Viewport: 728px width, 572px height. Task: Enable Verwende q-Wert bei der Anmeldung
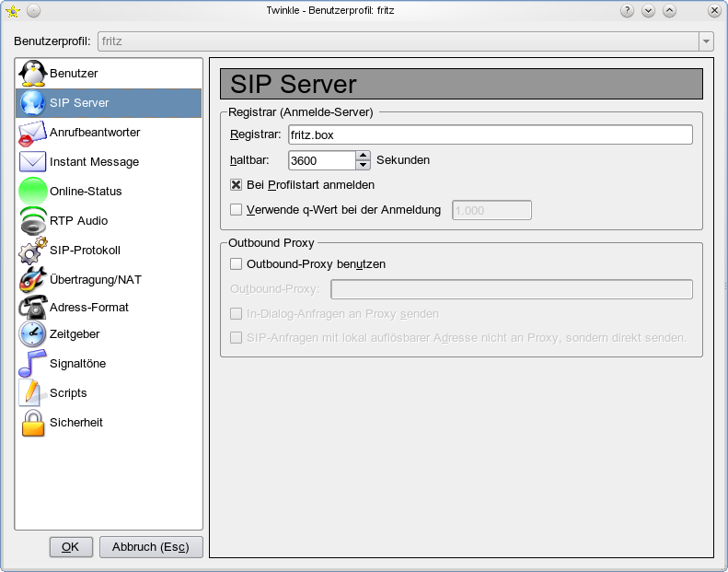pyautogui.click(x=236, y=210)
